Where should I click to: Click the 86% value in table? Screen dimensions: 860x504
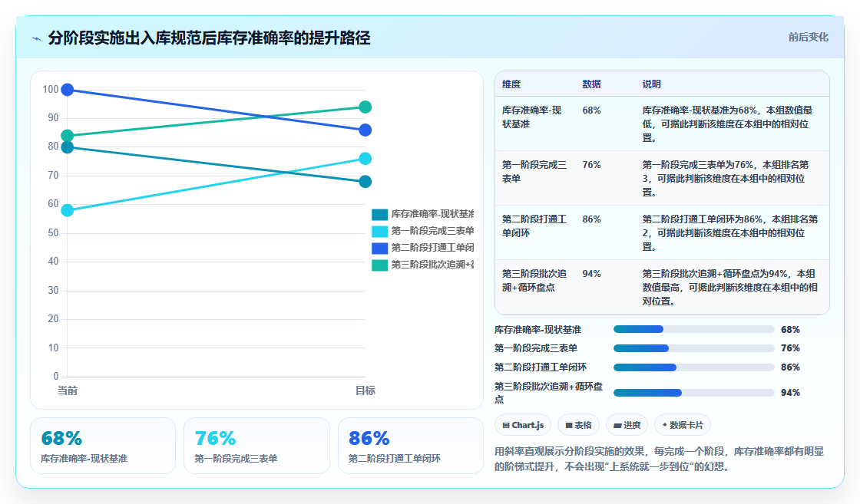(591, 219)
